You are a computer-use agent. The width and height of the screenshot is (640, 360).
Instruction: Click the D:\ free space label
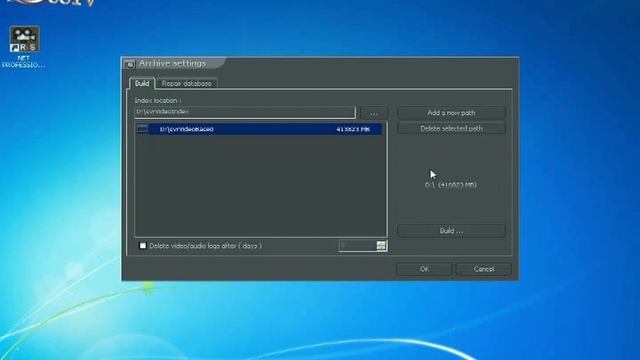point(451,185)
